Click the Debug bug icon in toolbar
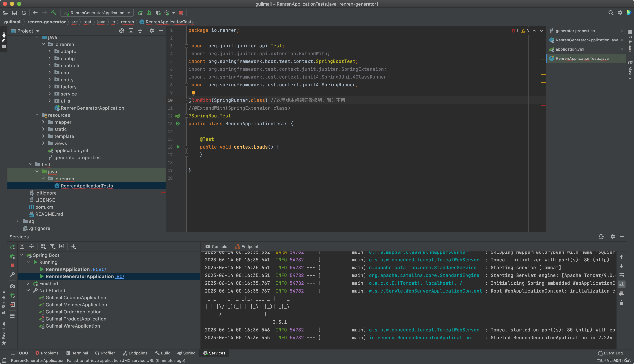Viewport: 634px width, 364px height. click(149, 13)
